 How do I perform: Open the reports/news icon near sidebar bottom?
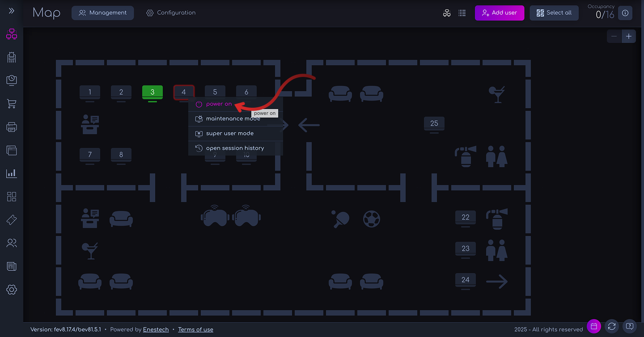(11, 266)
